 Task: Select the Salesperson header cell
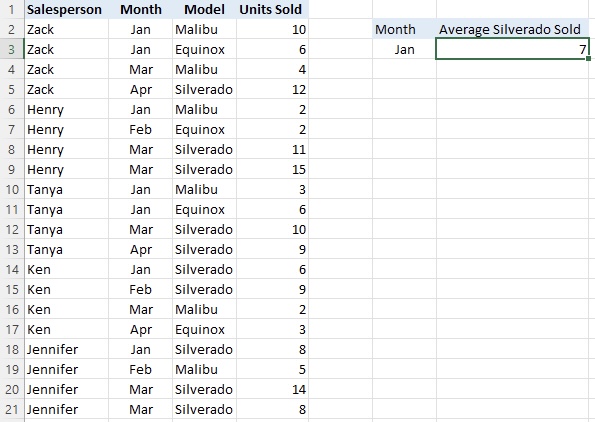66,9
